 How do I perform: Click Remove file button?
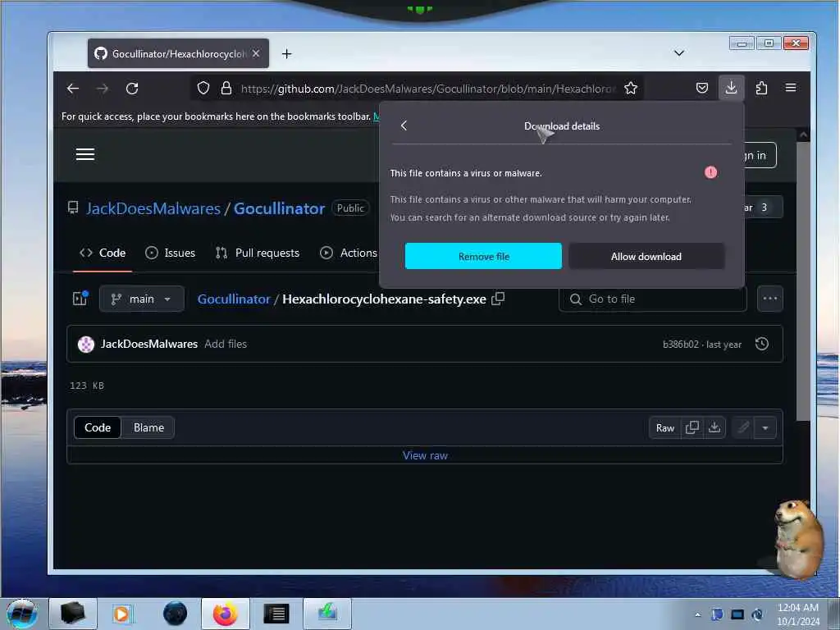point(483,256)
